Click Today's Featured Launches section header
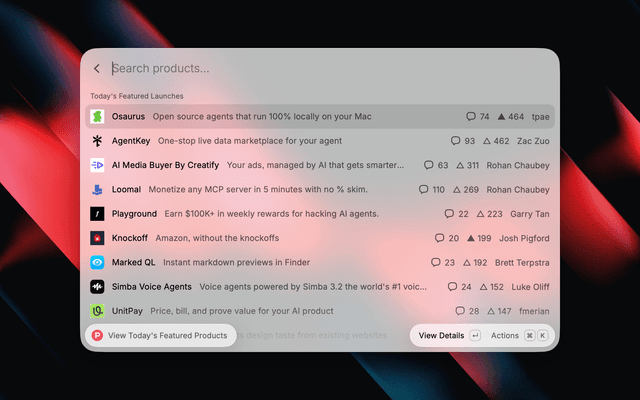The width and height of the screenshot is (640, 400). coord(137,96)
